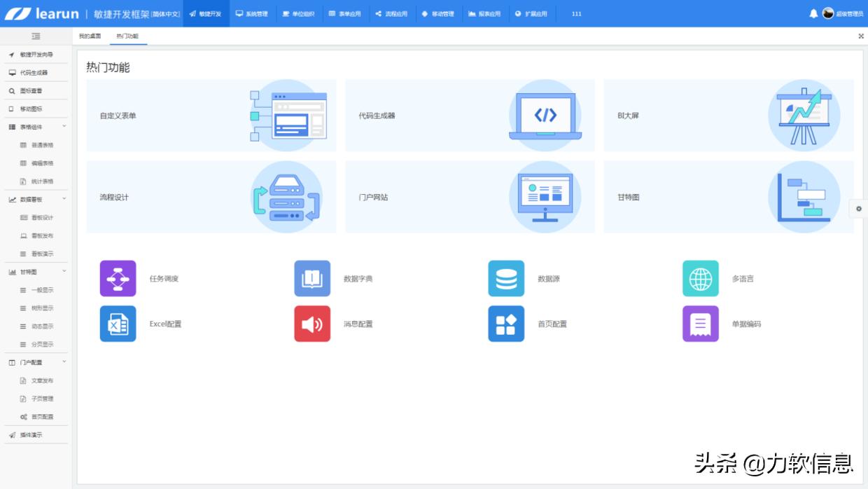The height and width of the screenshot is (489, 868).
Task: Open the 任务调度 (task scheduling) icon
Action: [117, 278]
